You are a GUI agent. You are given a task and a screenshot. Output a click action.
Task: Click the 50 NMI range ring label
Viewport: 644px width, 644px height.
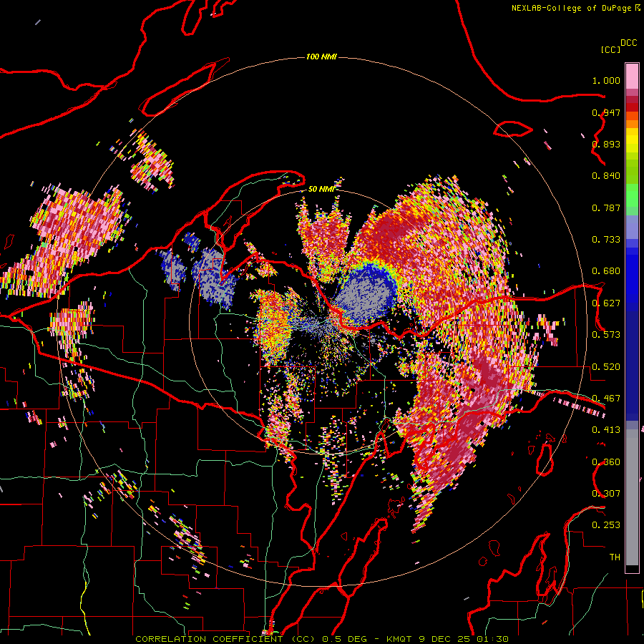[x=321, y=189]
